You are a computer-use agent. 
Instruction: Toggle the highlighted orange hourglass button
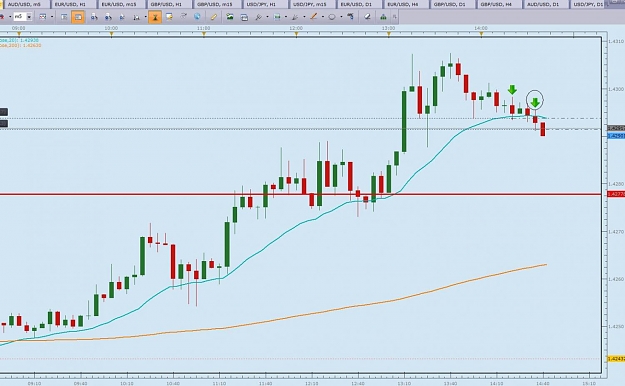coord(155,17)
